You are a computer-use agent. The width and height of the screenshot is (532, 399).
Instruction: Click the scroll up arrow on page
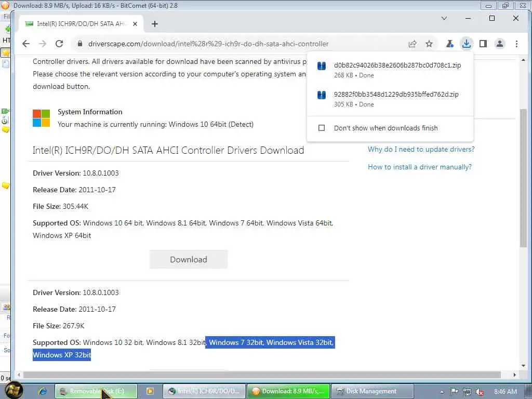(523, 60)
